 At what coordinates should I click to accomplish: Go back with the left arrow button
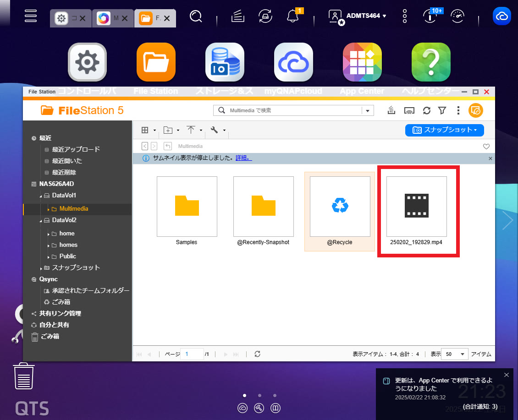pyautogui.click(x=145, y=146)
